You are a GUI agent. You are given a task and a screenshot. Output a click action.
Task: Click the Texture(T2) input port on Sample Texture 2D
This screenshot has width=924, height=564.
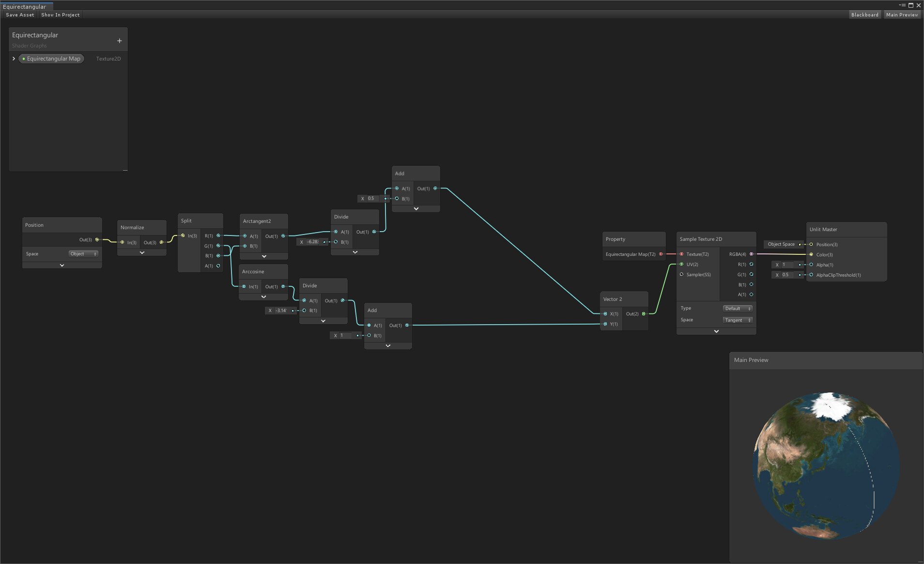click(681, 254)
